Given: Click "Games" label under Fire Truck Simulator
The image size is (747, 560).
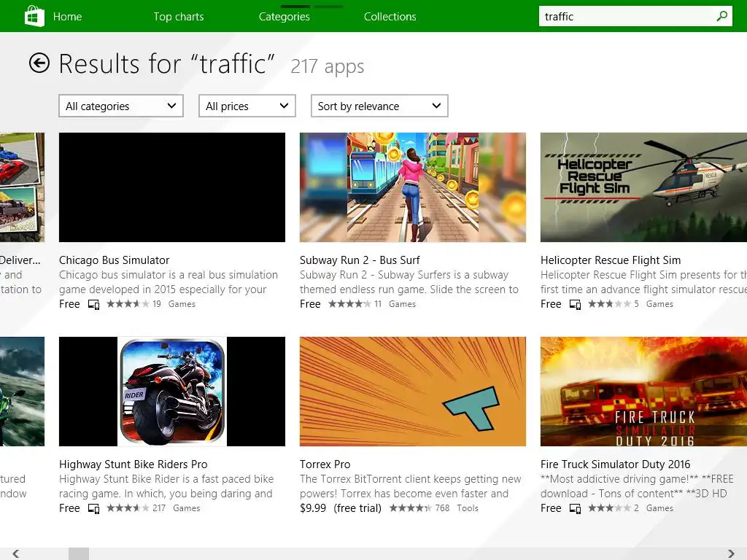Looking at the screenshot, I should (x=659, y=508).
